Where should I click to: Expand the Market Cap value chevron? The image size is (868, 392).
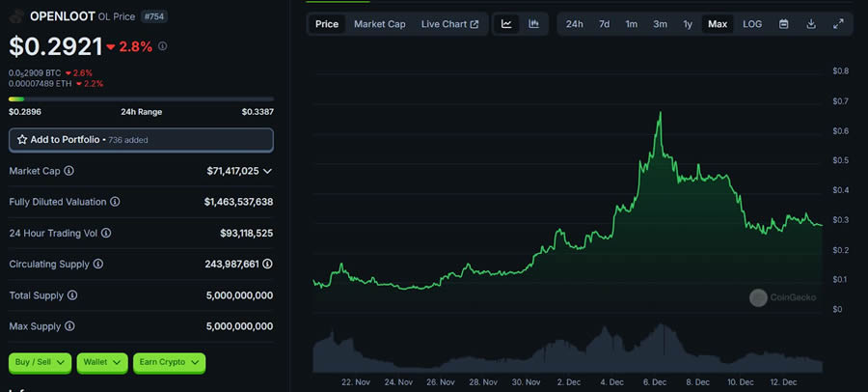click(267, 171)
